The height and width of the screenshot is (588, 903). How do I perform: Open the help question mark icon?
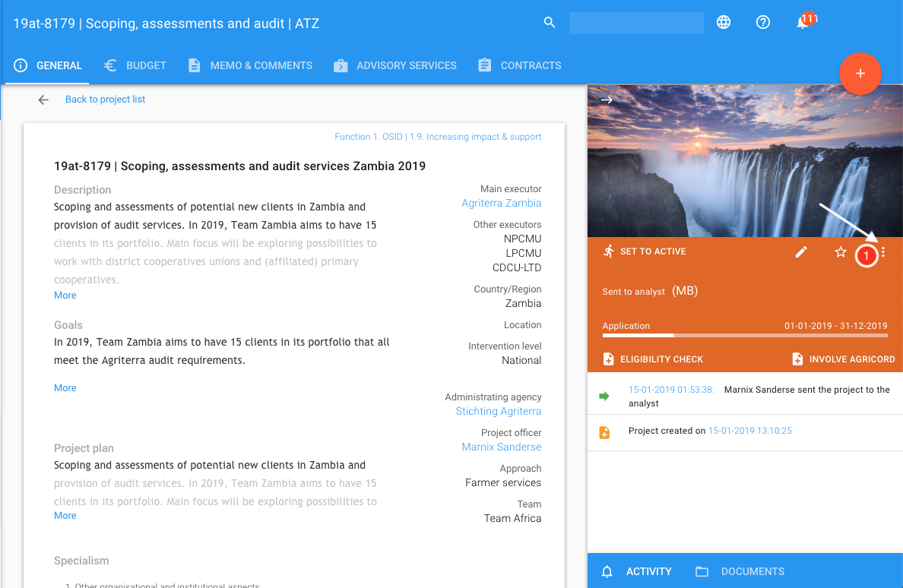(x=763, y=23)
